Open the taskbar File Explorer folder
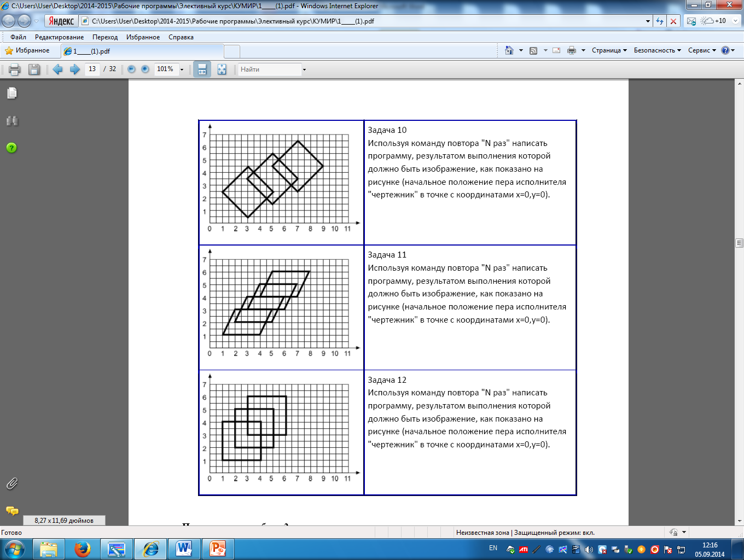This screenshot has height=560, width=744. tap(49, 549)
